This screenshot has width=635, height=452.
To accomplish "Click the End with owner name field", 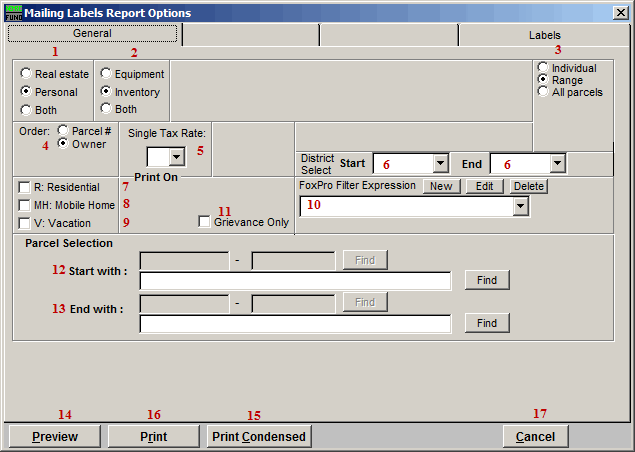I will 295,324.
